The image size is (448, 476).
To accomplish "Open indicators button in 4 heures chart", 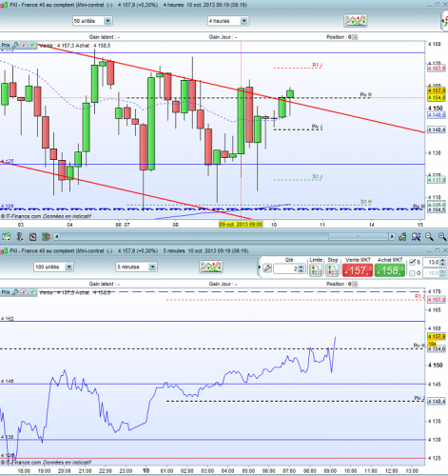I will coord(356,21).
